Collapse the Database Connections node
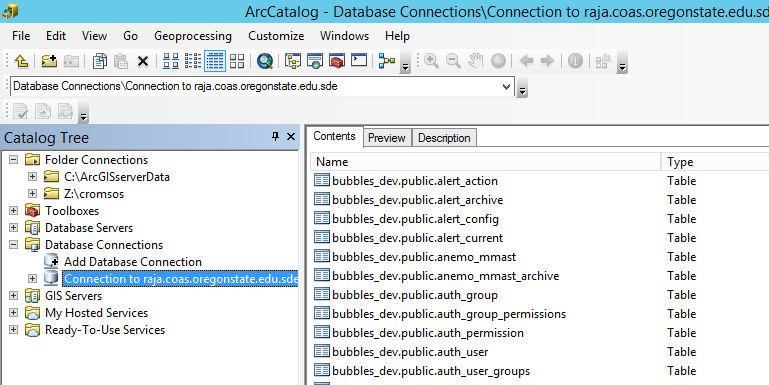Viewport: 769px width, 385px height. pyautogui.click(x=14, y=245)
